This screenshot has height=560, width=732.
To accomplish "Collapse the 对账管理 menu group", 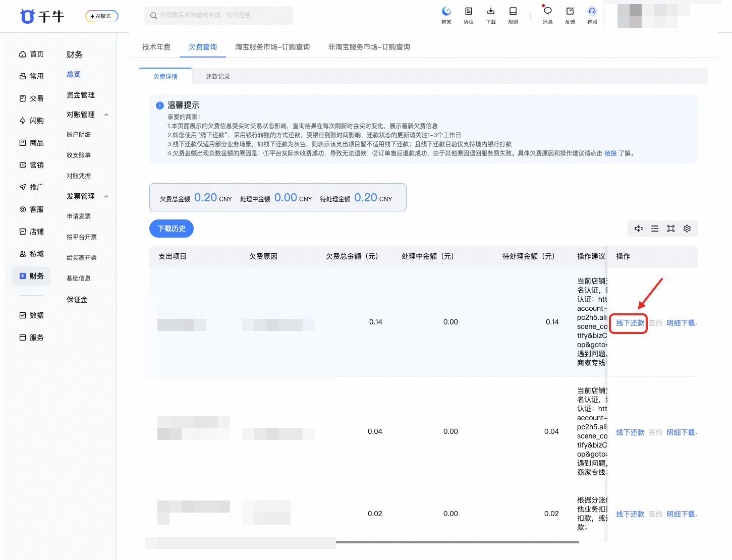I will point(106,115).
